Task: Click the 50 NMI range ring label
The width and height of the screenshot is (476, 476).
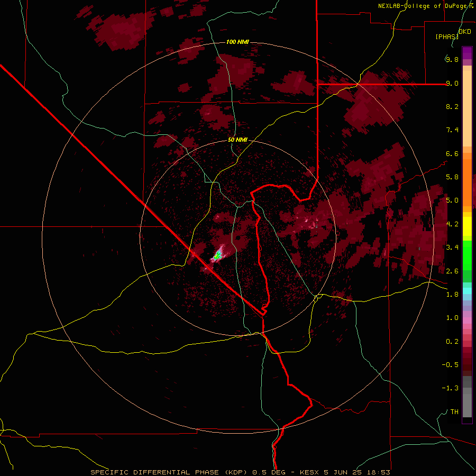Action: 237,140
